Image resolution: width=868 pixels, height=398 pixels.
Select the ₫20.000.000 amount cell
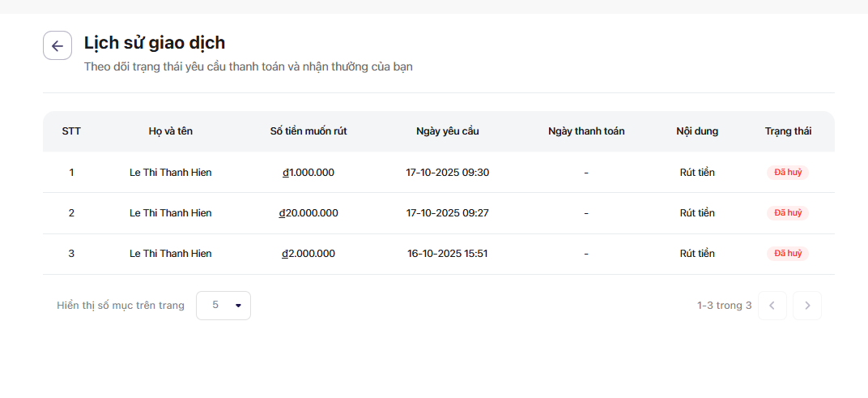308,213
